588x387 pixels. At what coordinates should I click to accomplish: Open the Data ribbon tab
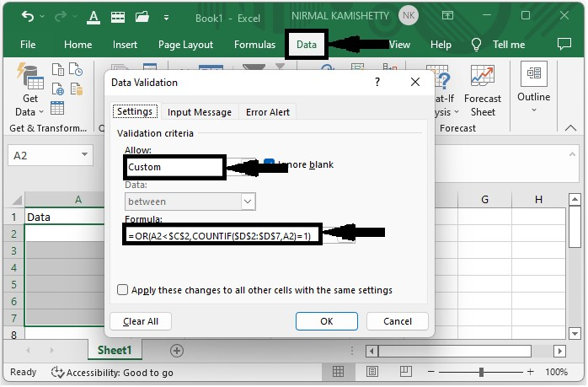pyautogui.click(x=307, y=45)
